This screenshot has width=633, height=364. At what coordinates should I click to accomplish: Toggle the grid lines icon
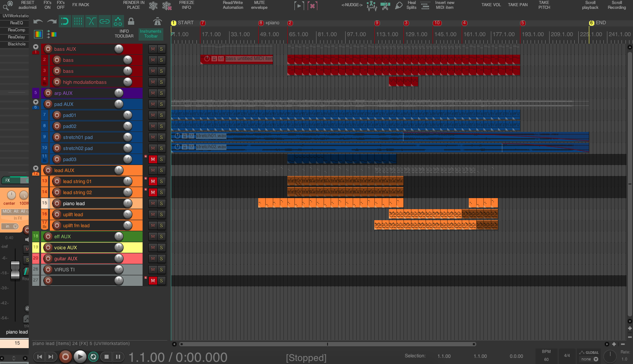point(78,21)
